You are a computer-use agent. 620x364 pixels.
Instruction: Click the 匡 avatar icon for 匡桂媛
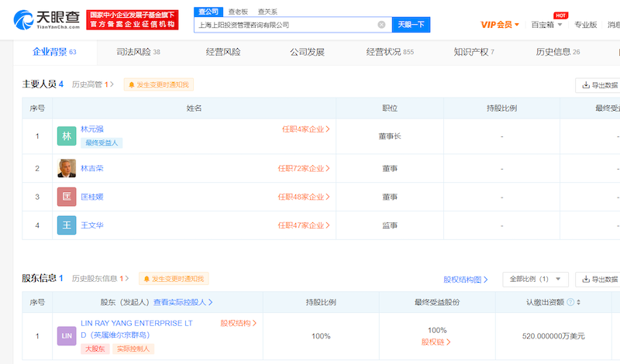pos(67,197)
